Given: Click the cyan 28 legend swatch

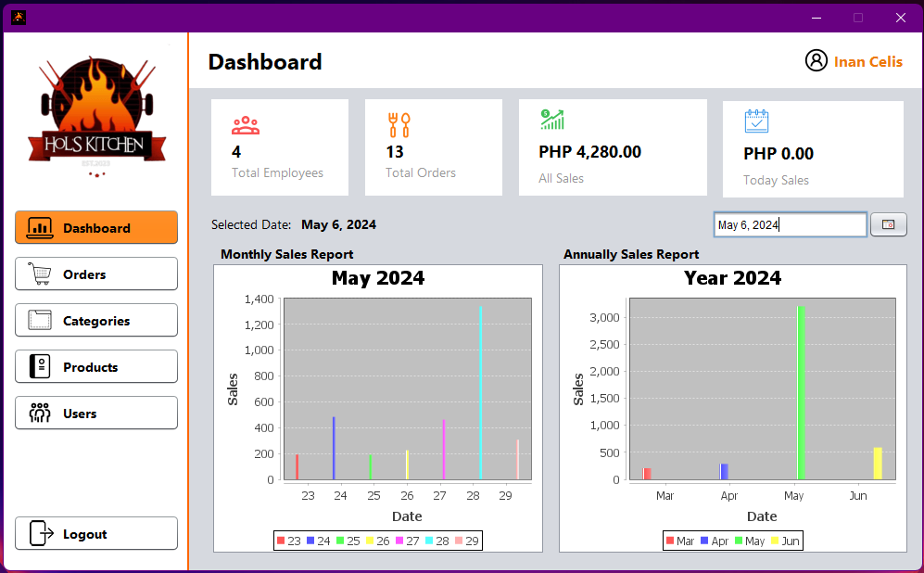Looking at the screenshot, I should coord(430,541).
